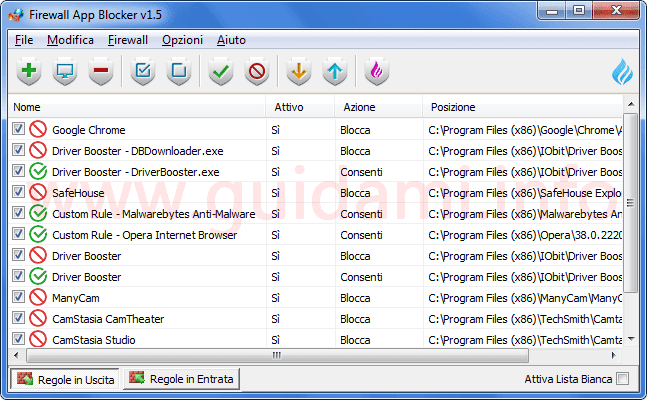Click the red Block toolbar icon
The image size is (647, 400).
pos(257,71)
